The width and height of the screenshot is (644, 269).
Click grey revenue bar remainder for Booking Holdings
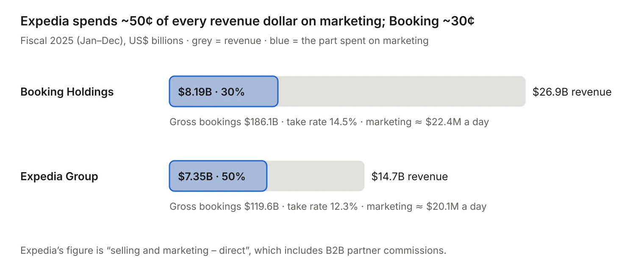coord(402,91)
